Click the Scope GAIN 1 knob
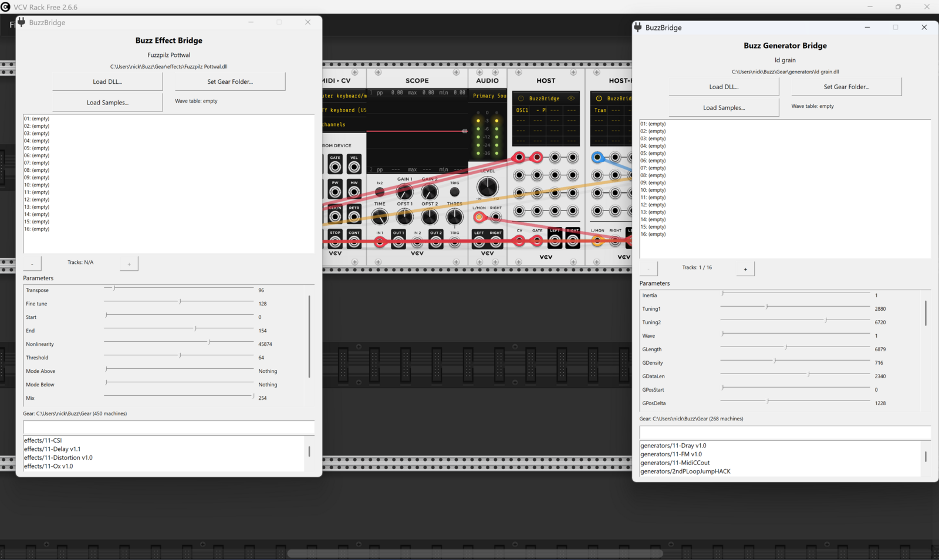 pyautogui.click(x=404, y=192)
